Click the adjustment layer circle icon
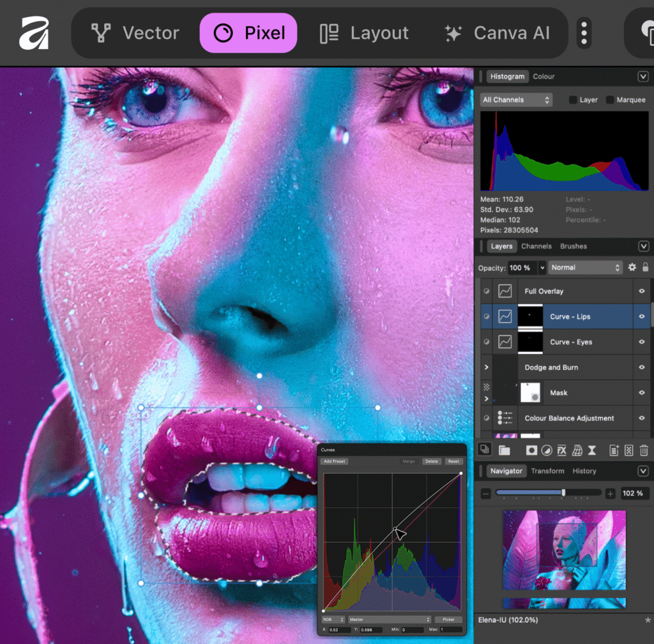 click(547, 450)
